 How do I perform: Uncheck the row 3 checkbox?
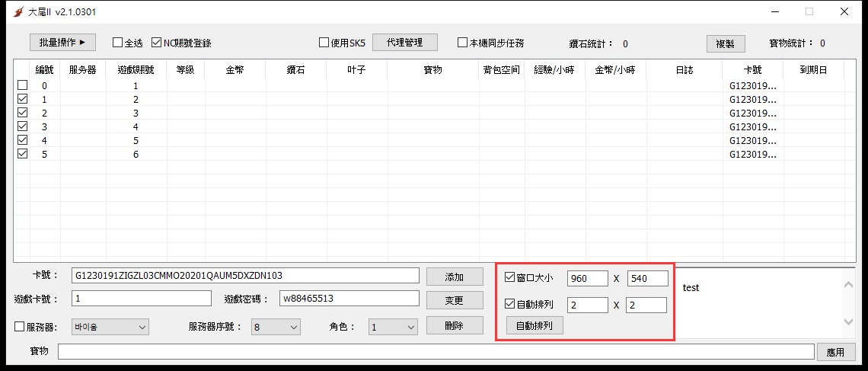(x=22, y=126)
